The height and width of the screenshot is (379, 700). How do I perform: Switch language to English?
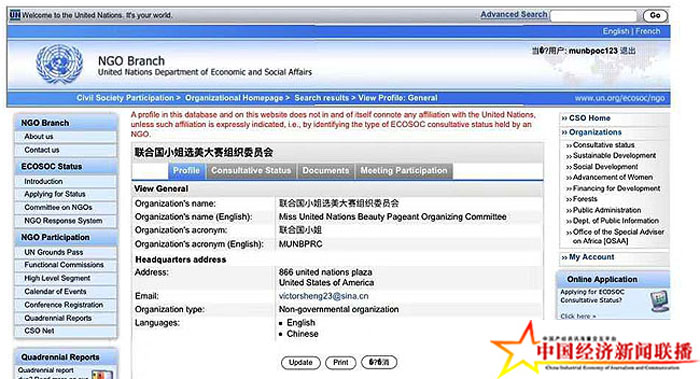[x=616, y=31]
